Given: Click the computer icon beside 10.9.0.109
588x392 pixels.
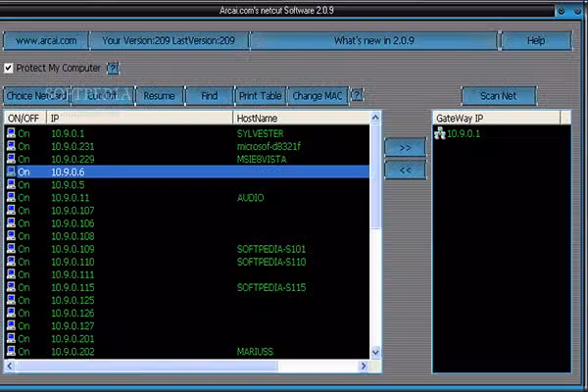Looking at the screenshot, I should click(11, 249).
